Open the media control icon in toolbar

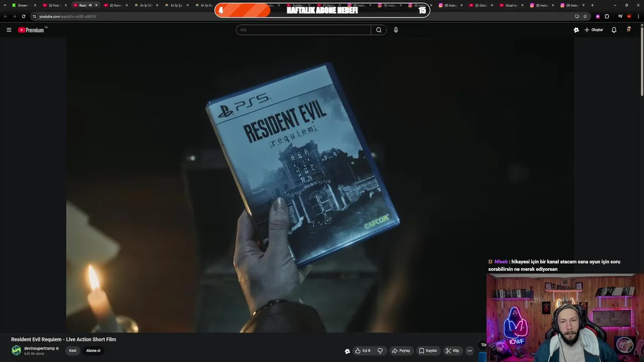(620, 16)
